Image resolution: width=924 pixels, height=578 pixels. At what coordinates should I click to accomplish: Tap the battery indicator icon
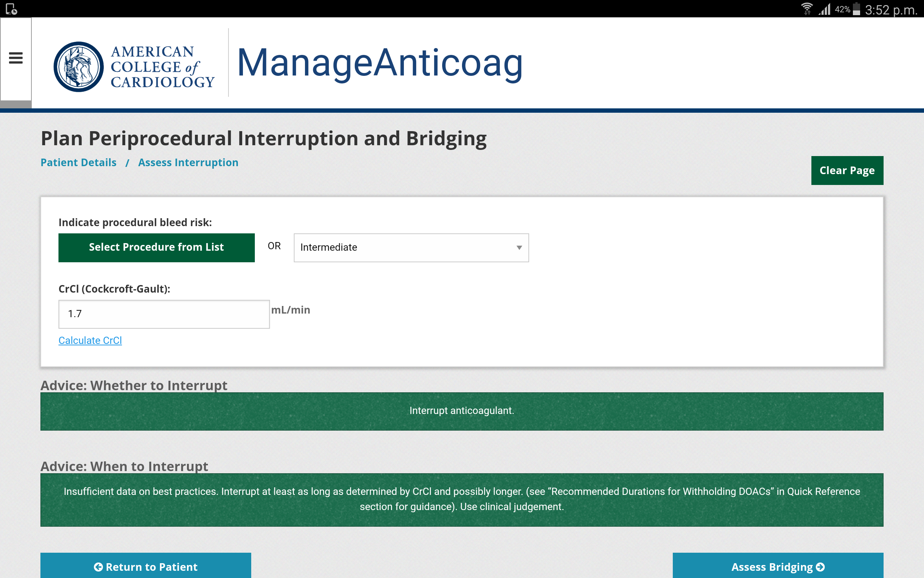[x=857, y=9]
